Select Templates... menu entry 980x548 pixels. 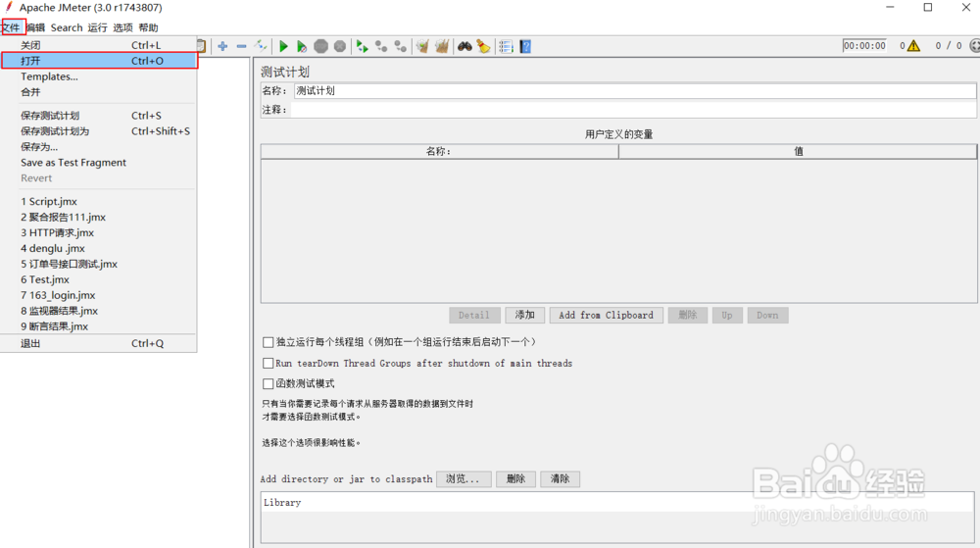(x=99, y=76)
